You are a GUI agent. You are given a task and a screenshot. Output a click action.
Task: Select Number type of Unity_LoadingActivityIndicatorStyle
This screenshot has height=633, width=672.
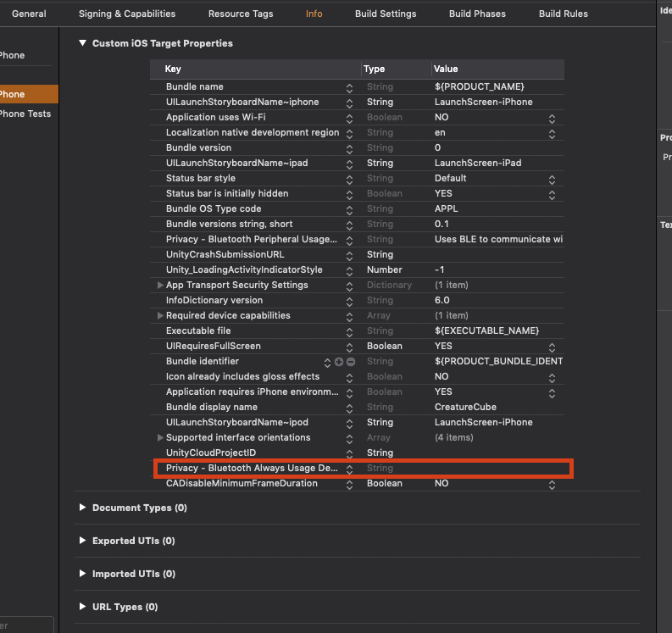click(385, 270)
